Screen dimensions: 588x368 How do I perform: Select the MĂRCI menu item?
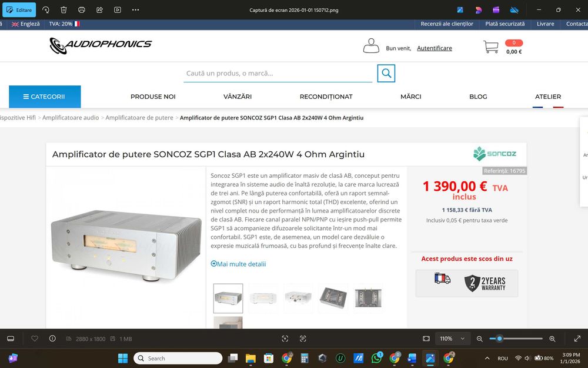pyautogui.click(x=410, y=97)
